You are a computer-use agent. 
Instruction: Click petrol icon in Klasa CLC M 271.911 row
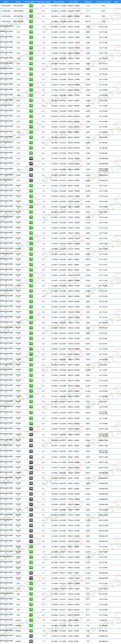31,547
